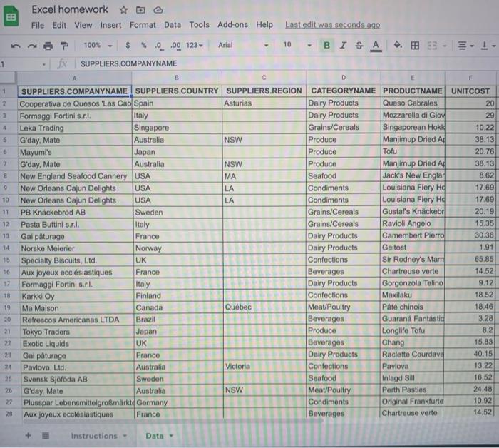Open text color picker

pos(376,46)
